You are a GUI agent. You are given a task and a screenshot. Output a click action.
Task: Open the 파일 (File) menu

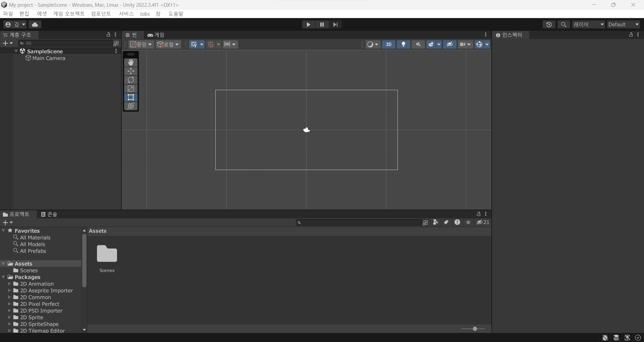click(x=8, y=14)
